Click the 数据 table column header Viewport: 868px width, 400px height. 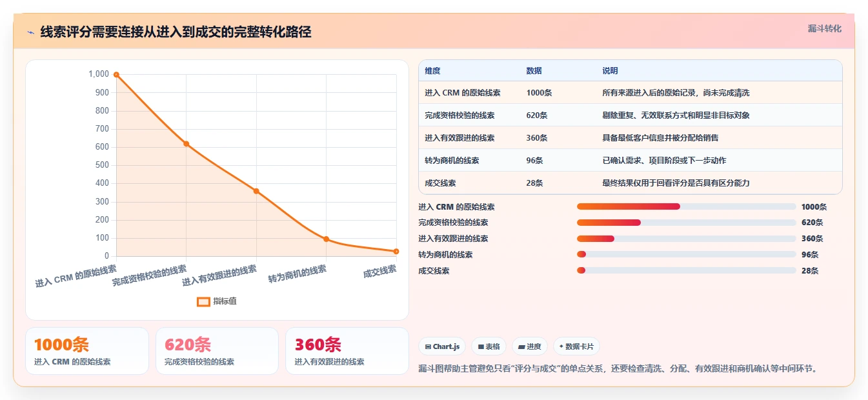(534, 71)
